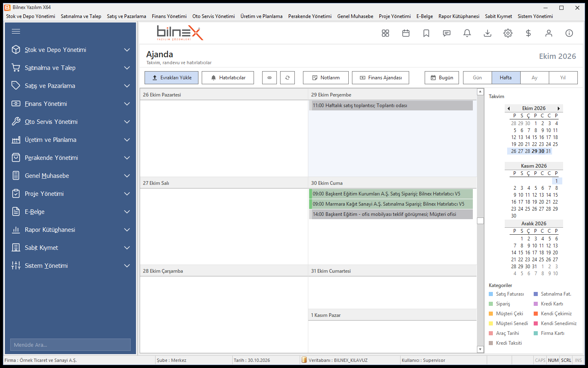588x368 pixels.
Task: Toggle the hamburger menu icon
Action: (16, 31)
